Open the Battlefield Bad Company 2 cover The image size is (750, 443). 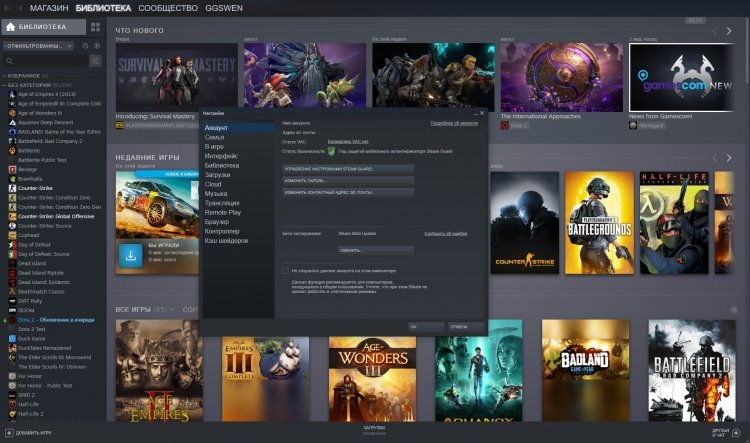pos(692,371)
